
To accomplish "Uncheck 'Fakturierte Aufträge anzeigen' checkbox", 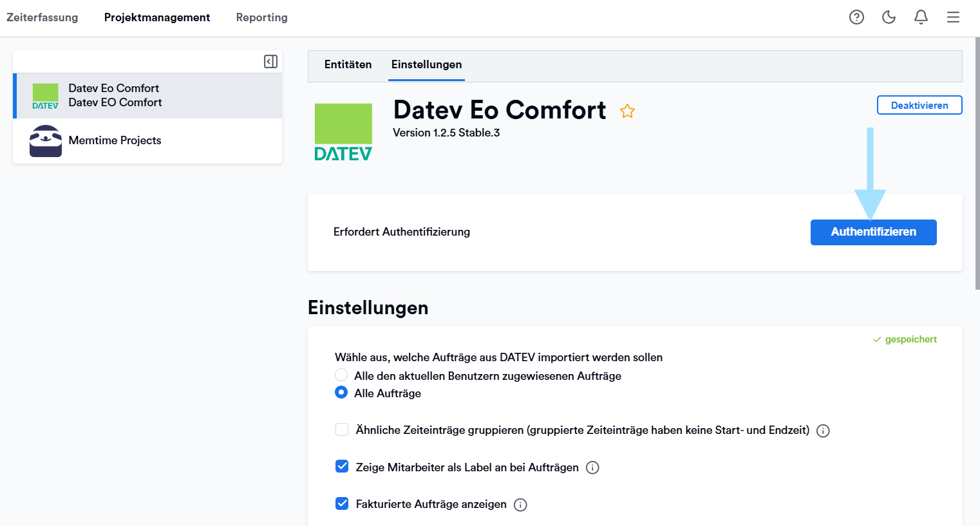I will tap(342, 503).
